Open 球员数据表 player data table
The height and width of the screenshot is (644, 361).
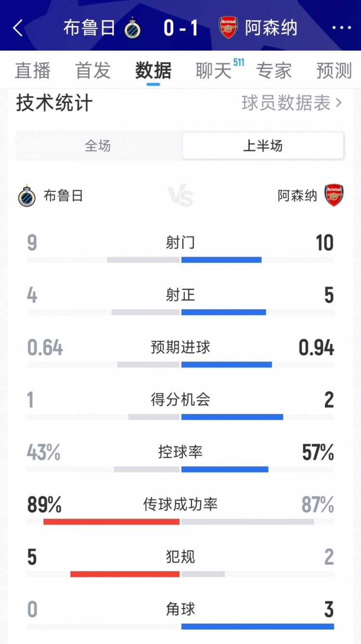(x=291, y=103)
